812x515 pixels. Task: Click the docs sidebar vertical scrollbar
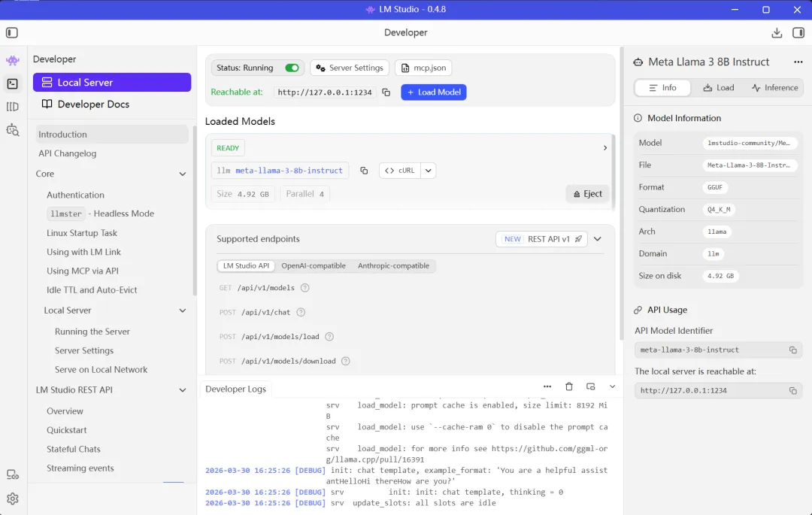point(195,211)
